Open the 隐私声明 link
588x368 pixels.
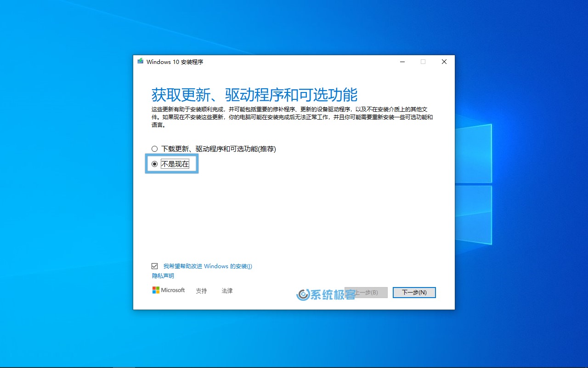[163, 276]
